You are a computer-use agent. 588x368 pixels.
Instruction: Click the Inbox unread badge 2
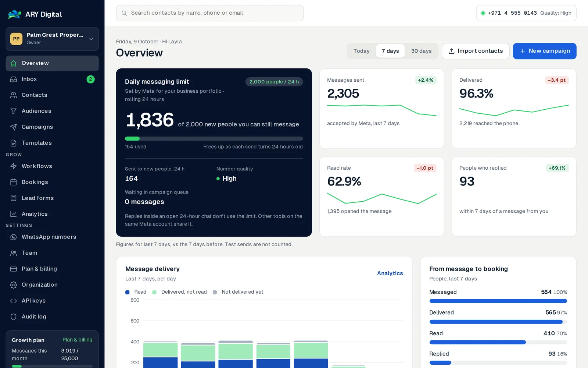90,79
